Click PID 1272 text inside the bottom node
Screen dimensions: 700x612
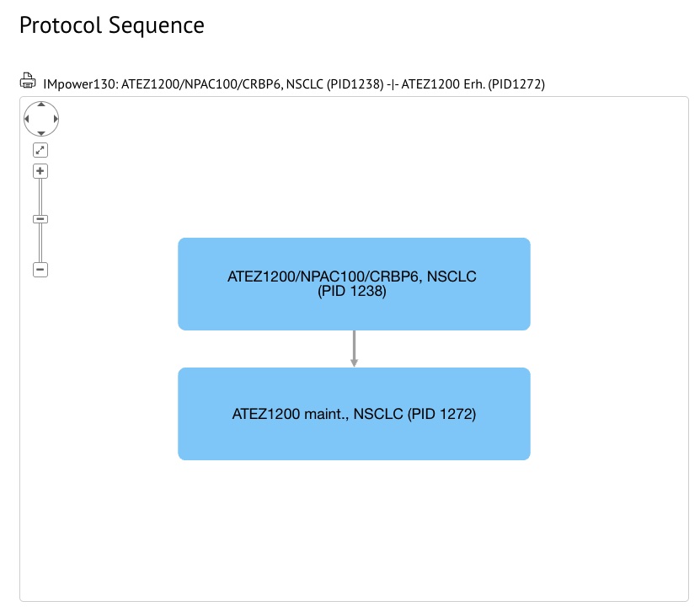pyautogui.click(x=438, y=414)
